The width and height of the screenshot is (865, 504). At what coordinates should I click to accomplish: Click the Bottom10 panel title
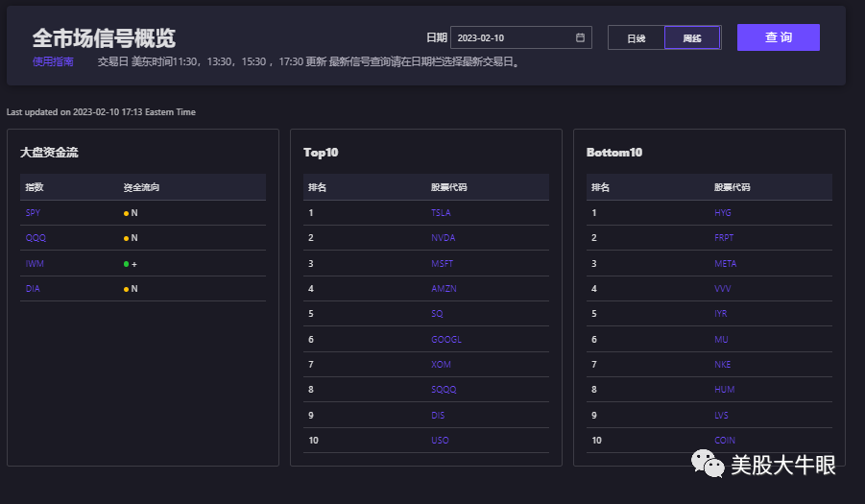[614, 153]
